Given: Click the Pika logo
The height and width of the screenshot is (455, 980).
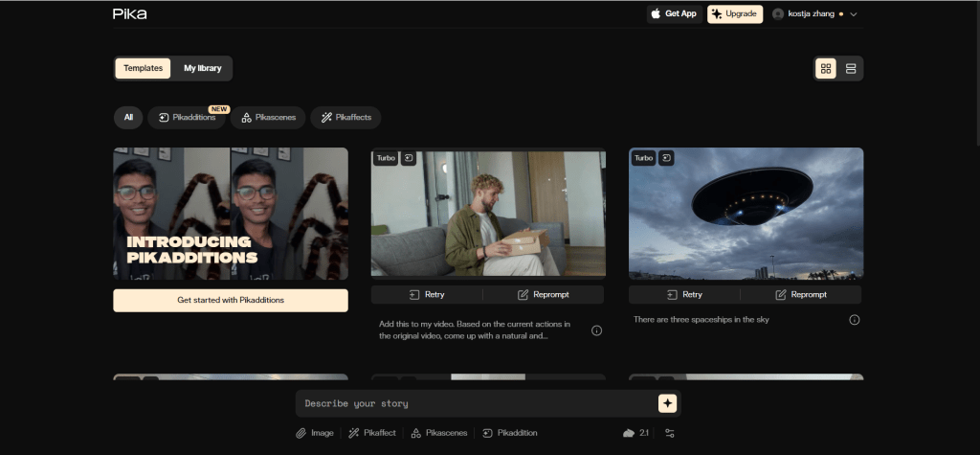Looking at the screenshot, I should pyautogui.click(x=130, y=13).
